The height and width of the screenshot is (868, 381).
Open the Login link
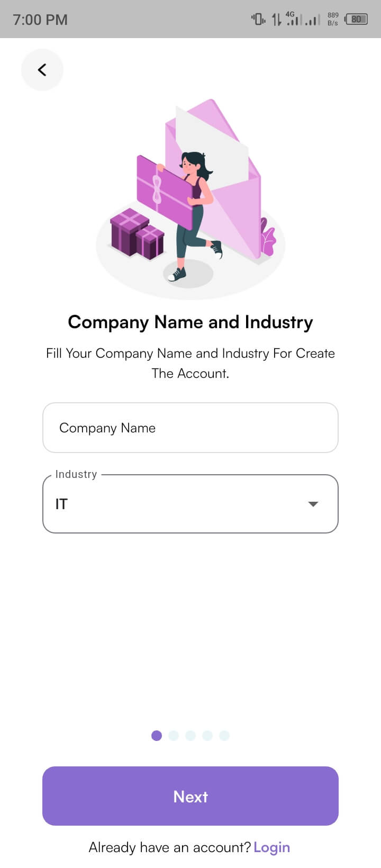[271, 847]
